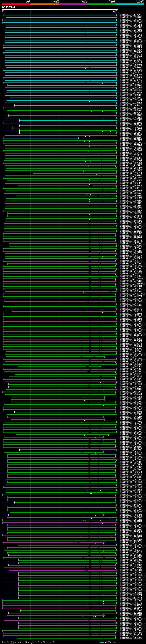Select hit UniRef100_Q2UTJ5

131,156
